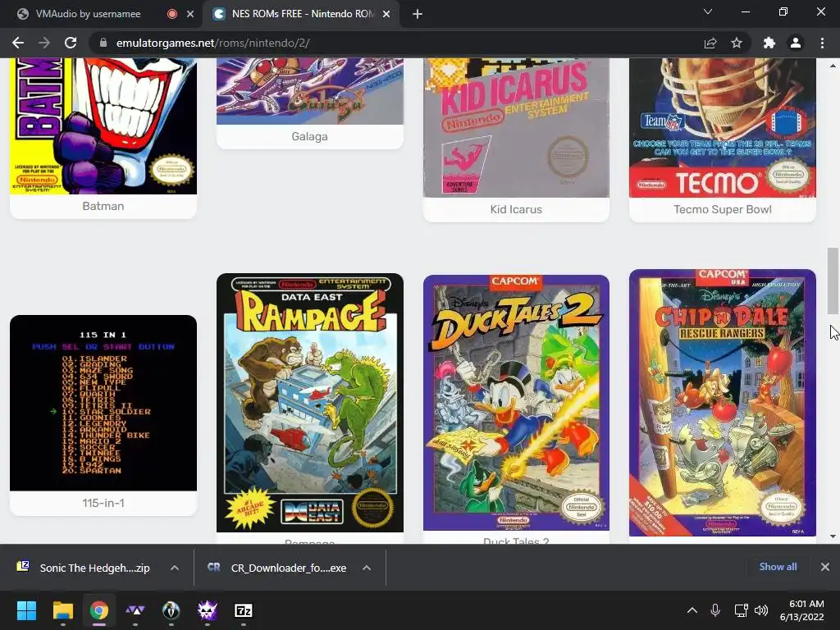Open the Windows Start menu
The image size is (840, 630).
pos(26,610)
